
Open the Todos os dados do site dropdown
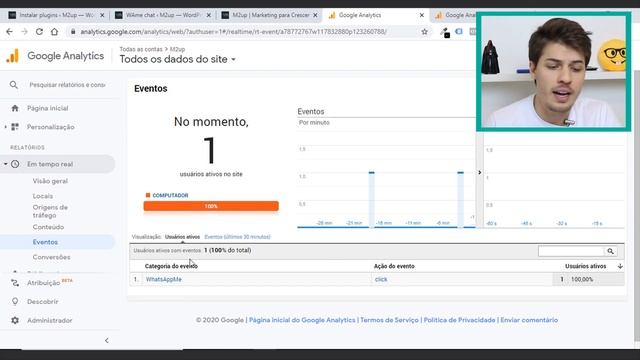coord(178,59)
